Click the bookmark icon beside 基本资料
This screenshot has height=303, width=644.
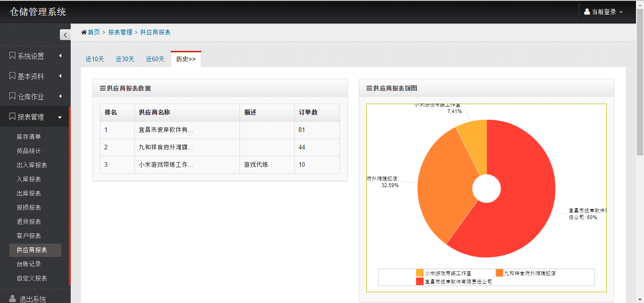click(12, 76)
